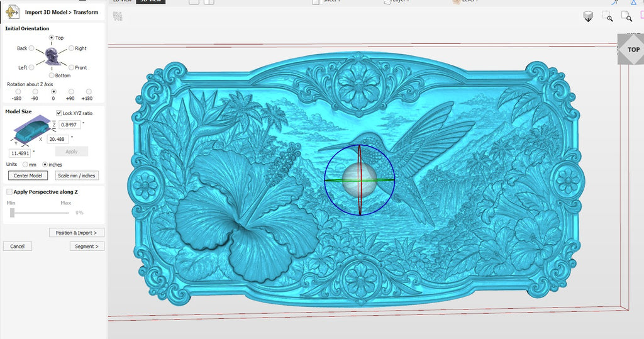
Task: Select Bottom initial orientation
Action: tap(52, 75)
